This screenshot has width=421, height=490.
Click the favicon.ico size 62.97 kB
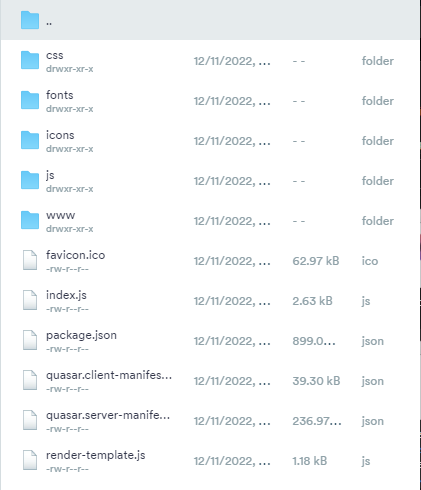click(316, 261)
